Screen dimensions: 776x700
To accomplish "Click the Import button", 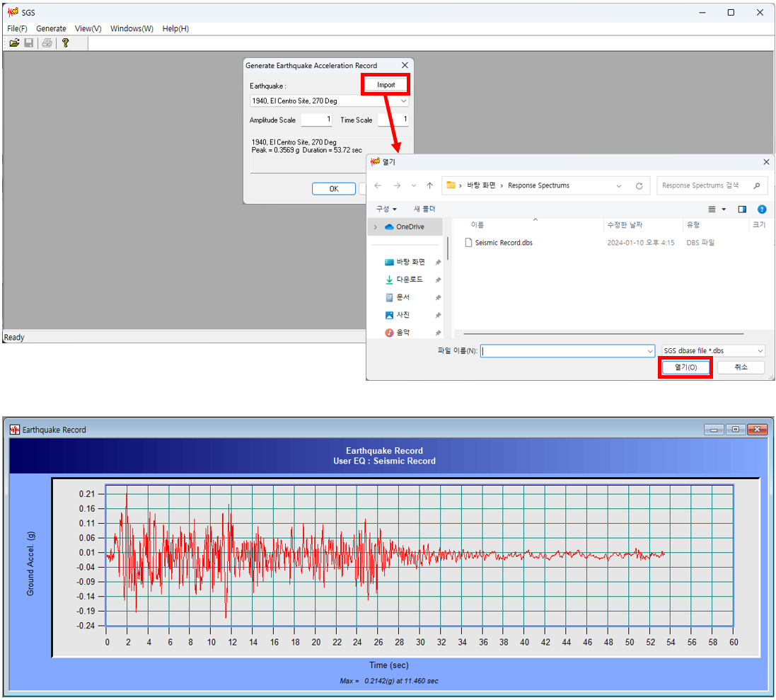I will tap(385, 84).
